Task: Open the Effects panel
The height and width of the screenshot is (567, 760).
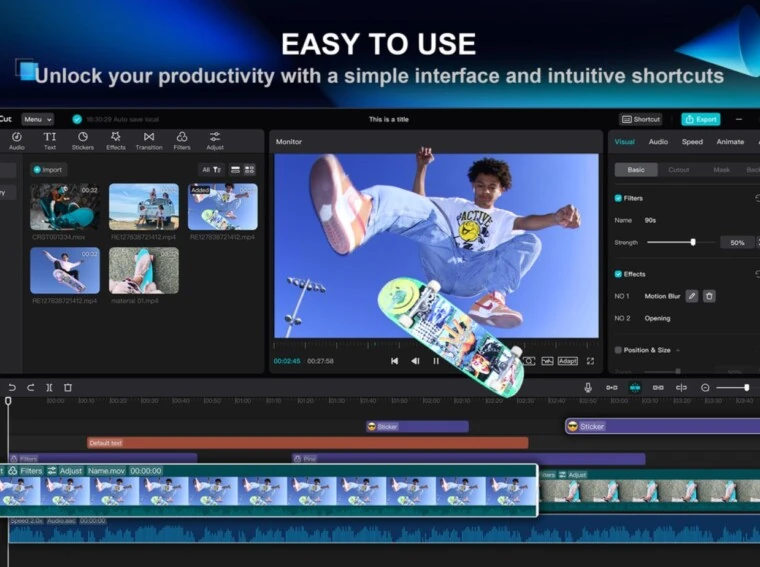Action: pyautogui.click(x=116, y=141)
